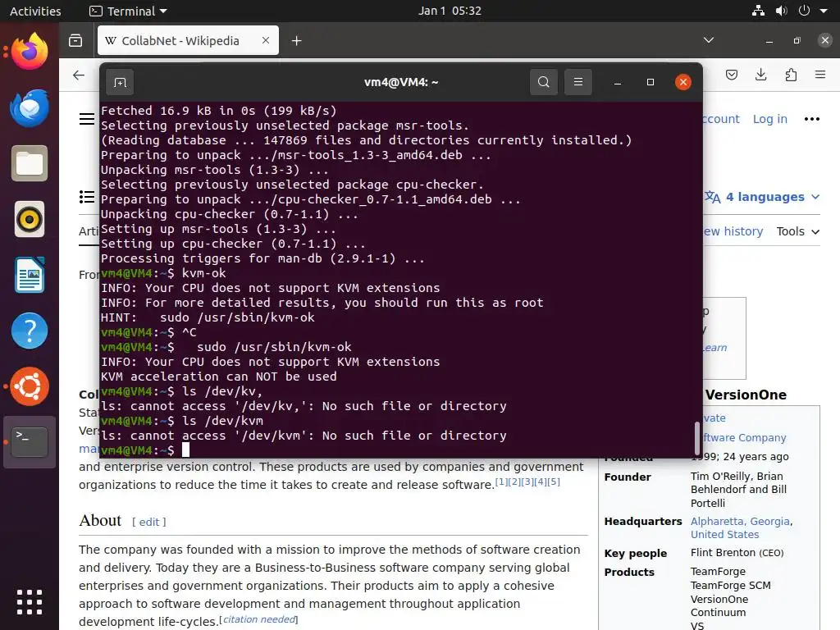Launch Thunderbird mail from the dock
The height and width of the screenshot is (630, 840).
(x=30, y=107)
